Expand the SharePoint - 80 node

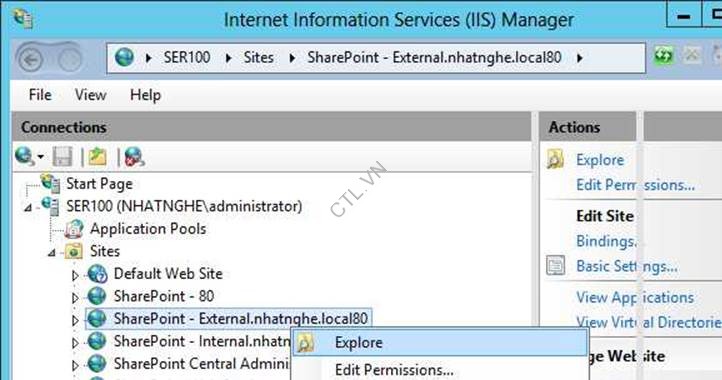coord(75,298)
